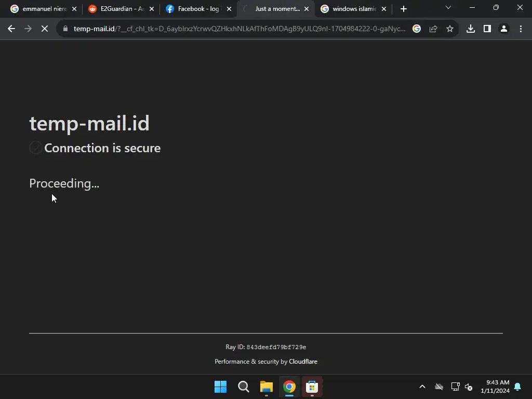Share this page via share icon

tap(433, 29)
